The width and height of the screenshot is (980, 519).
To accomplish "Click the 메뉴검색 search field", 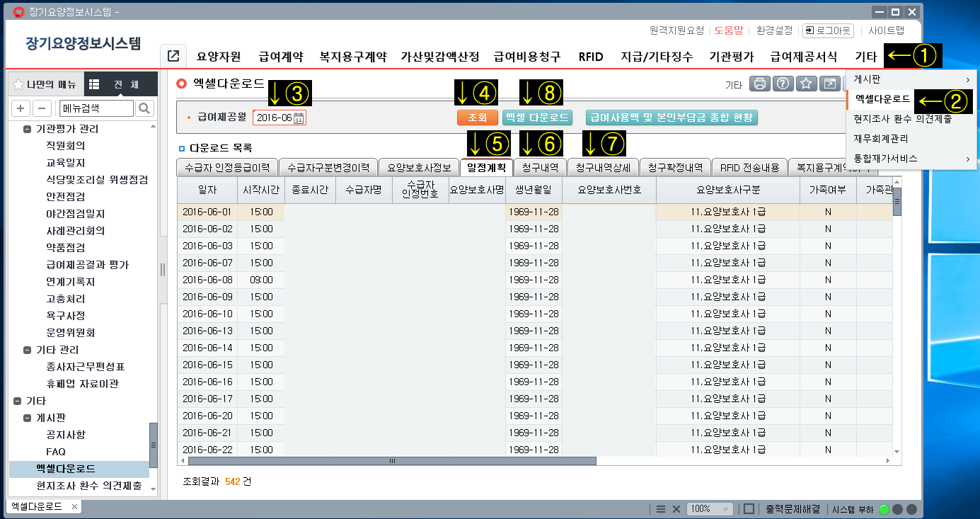I will click(x=95, y=108).
